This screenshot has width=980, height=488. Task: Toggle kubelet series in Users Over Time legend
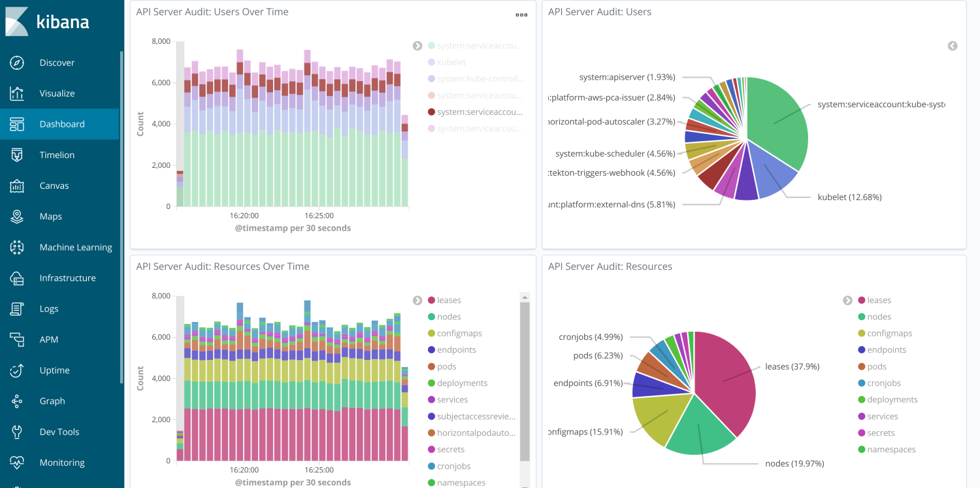(451, 62)
